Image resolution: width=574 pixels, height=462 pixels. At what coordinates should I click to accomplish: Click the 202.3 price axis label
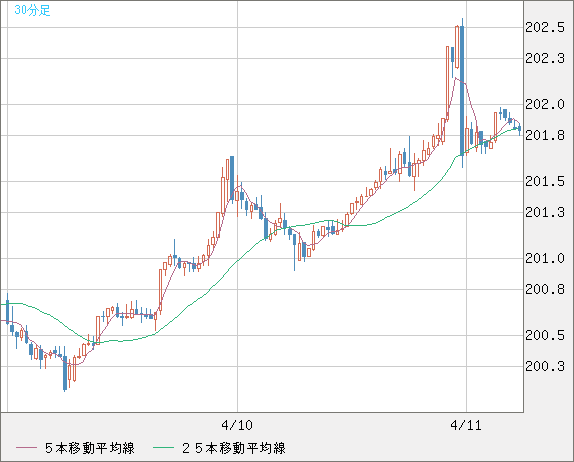pos(545,58)
